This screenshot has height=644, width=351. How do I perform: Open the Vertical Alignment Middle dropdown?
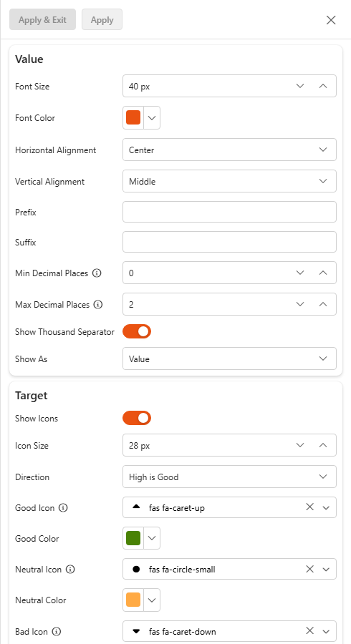tap(229, 181)
